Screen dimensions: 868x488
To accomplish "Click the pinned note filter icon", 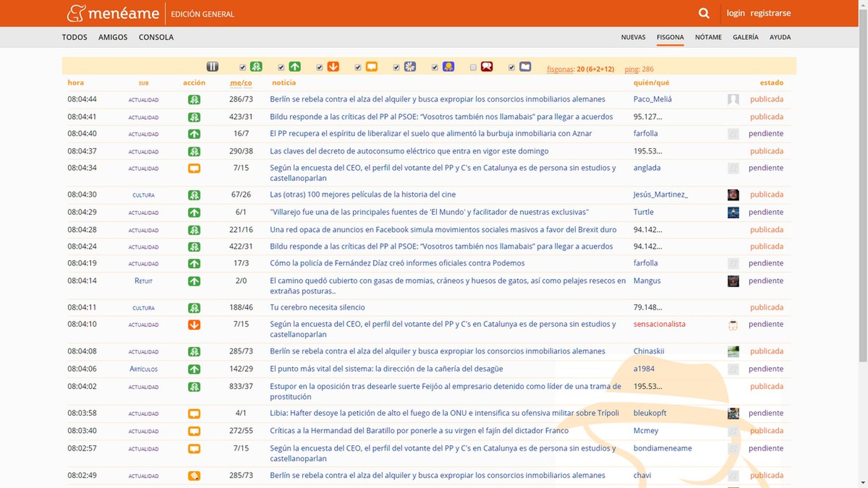I will pyautogui.click(x=525, y=67).
